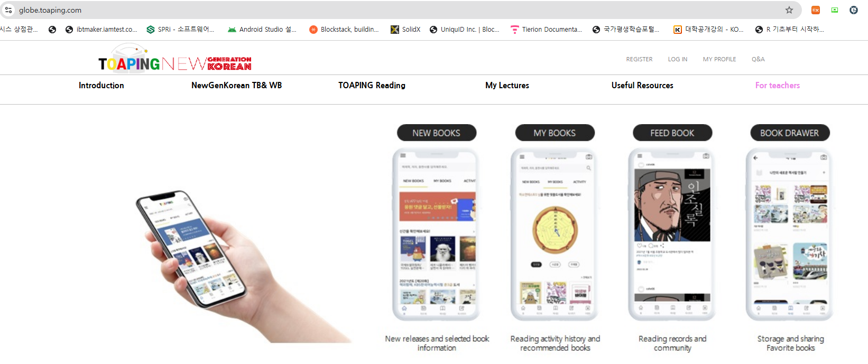Click the FEED BOOK phone screenshot

672,235
